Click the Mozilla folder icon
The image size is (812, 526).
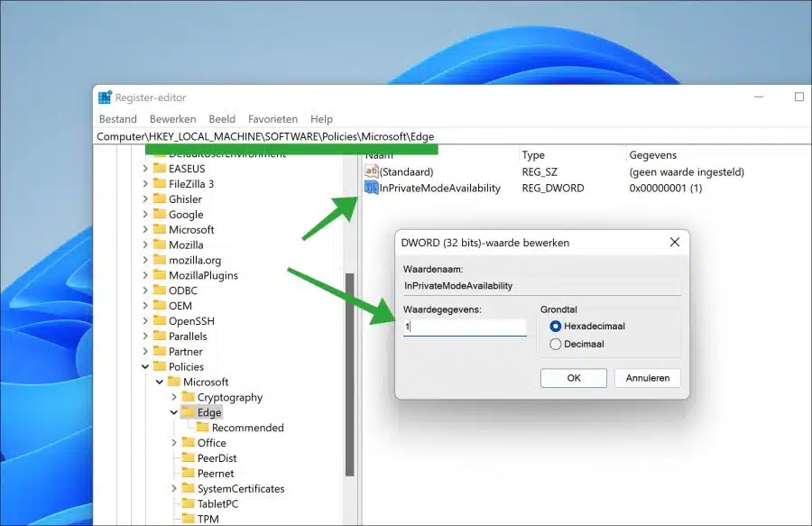(160, 245)
